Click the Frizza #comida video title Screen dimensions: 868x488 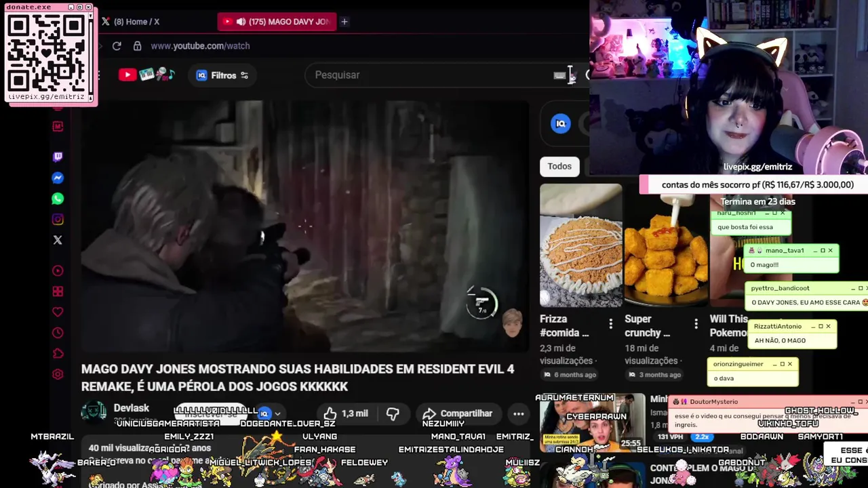(x=564, y=325)
